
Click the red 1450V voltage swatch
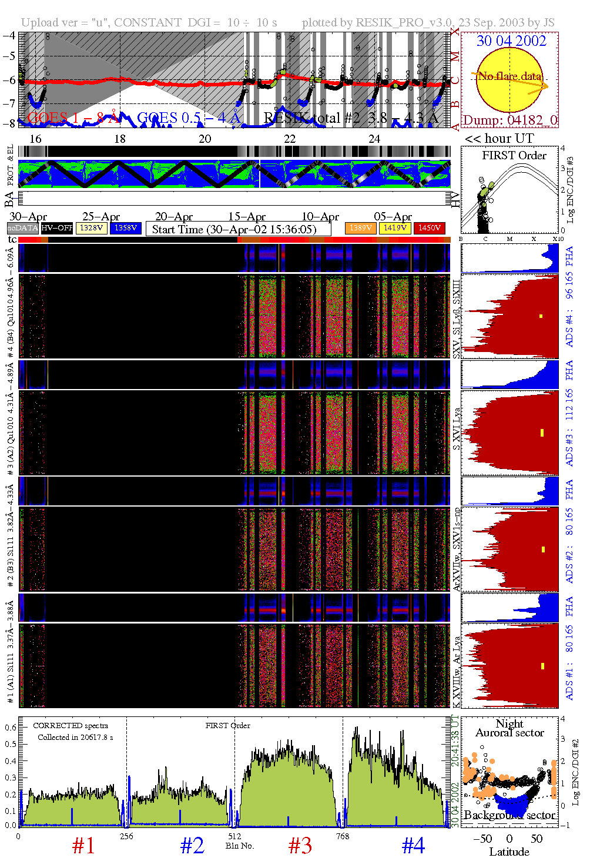(x=430, y=228)
